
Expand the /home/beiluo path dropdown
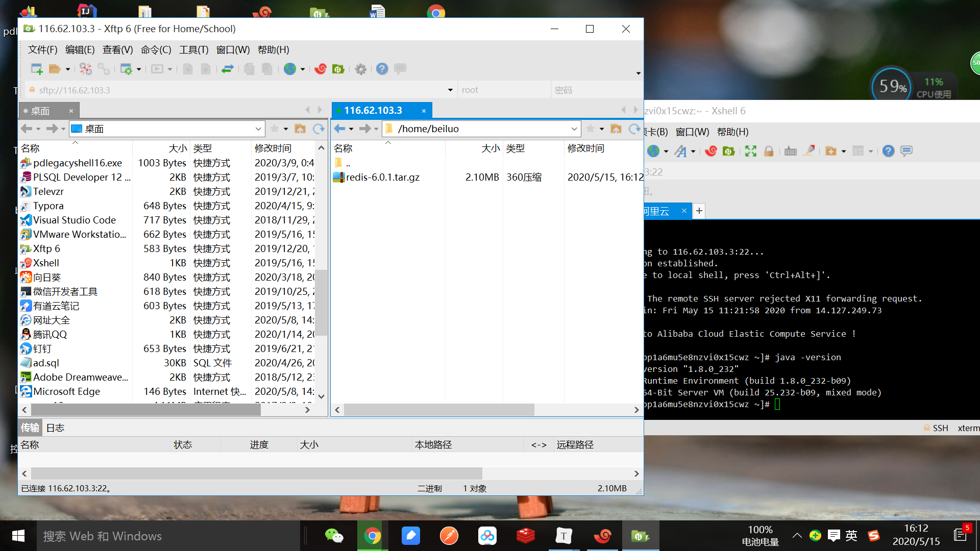(x=574, y=129)
